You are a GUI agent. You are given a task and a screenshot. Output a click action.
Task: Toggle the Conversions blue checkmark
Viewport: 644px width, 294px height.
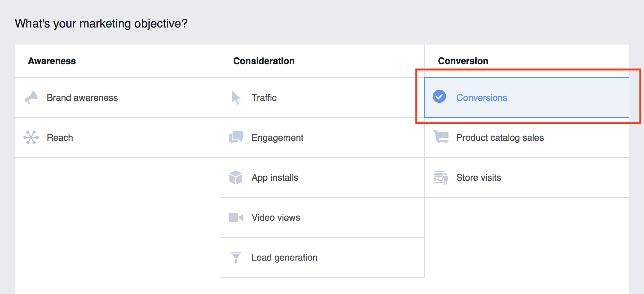click(x=439, y=96)
